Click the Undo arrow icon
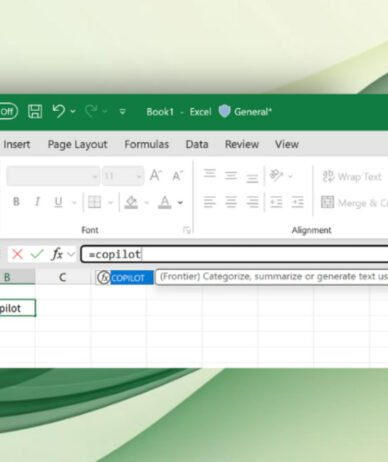Screen dimensions: 388x462 coord(59,111)
